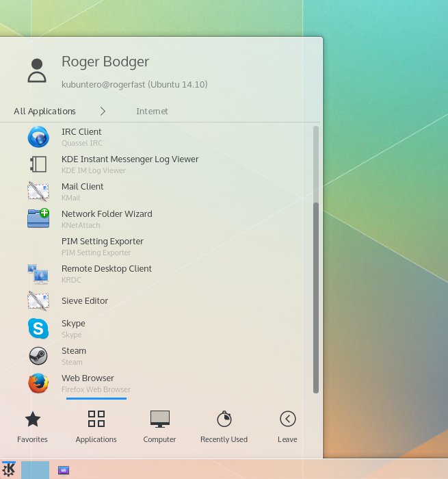Click the "Sieve Editor" text label

(x=85, y=301)
